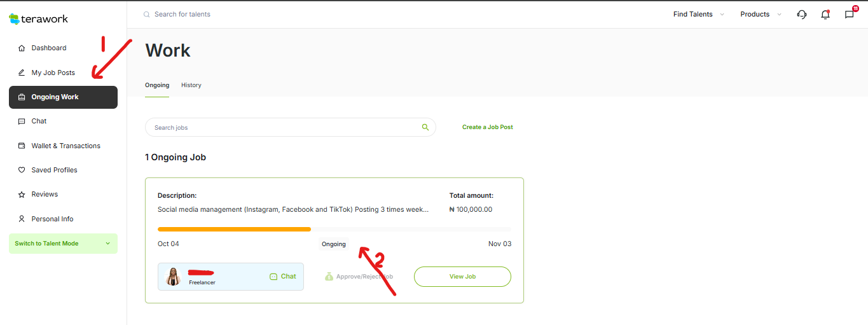Open Wallet & Transactions in sidebar
The width and height of the screenshot is (868, 325).
[x=65, y=146]
